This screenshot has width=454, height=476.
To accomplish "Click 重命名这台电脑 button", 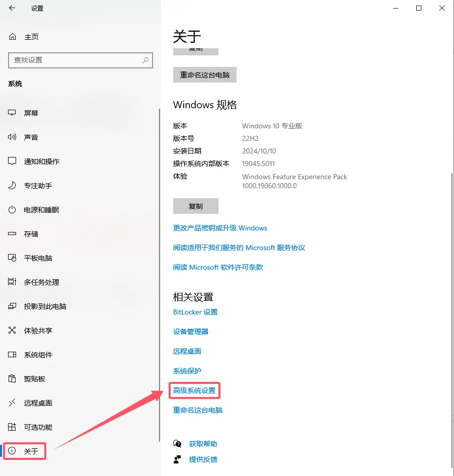I will click(204, 74).
